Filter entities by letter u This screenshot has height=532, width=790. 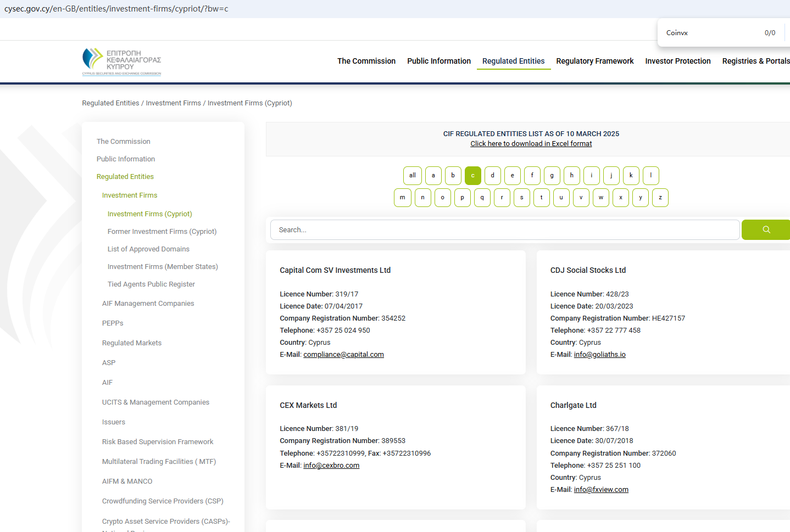click(x=561, y=198)
